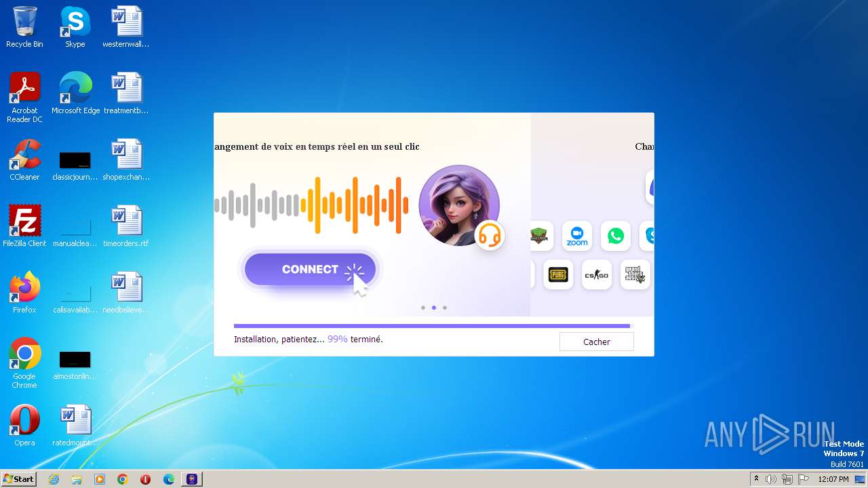Click the '99%' installation percentage text

(x=338, y=339)
